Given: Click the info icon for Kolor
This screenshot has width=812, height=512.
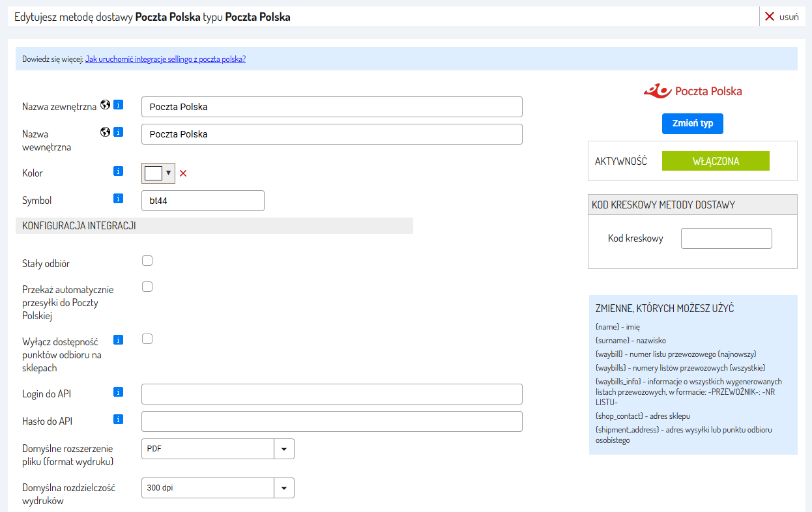Looking at the screenshot, I should 118,171.
